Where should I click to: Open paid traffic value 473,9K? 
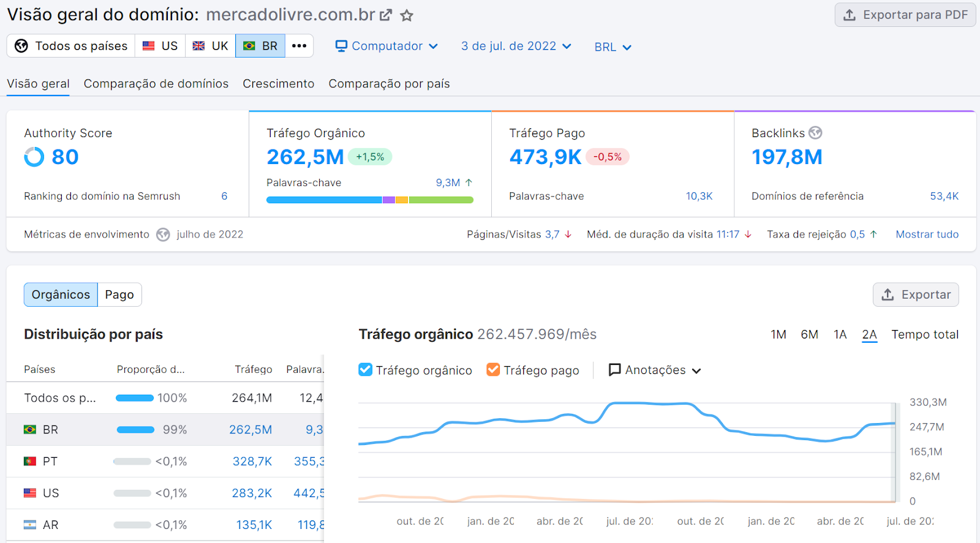point(545,157)
